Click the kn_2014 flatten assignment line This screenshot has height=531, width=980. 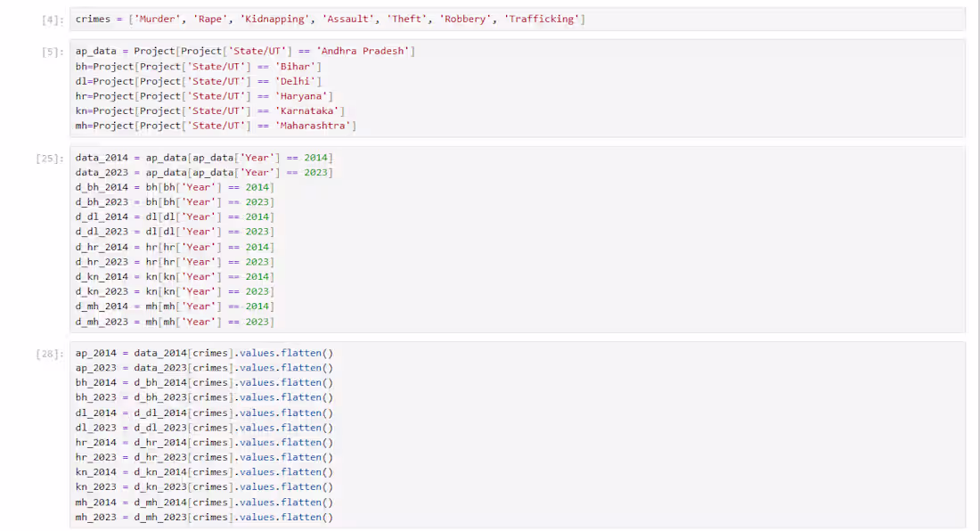pyautogui.click(x=204, y=472)
